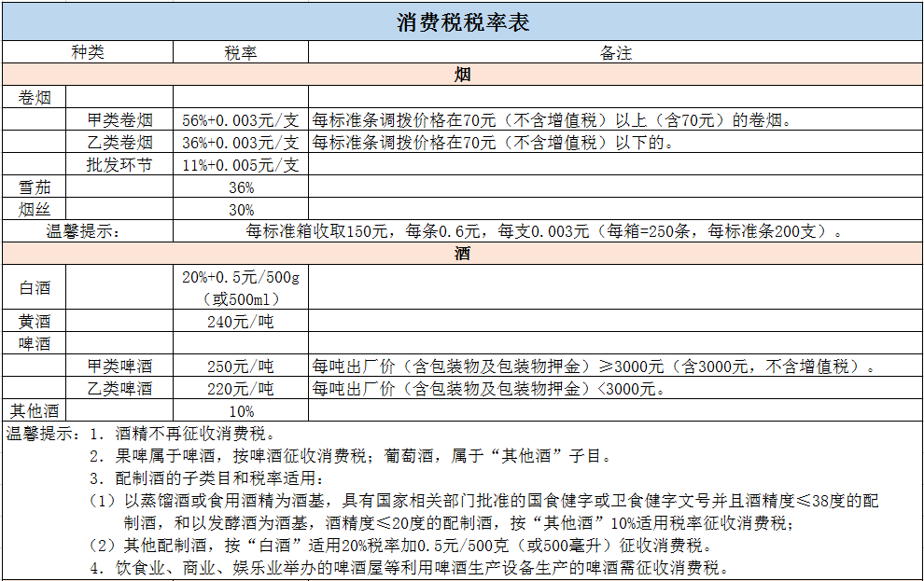Click the 30% rate cell for 烟丝
Image resolution: width=924 pixels, height=581 pixels.
pyautogui.click(x=241, y=210)
